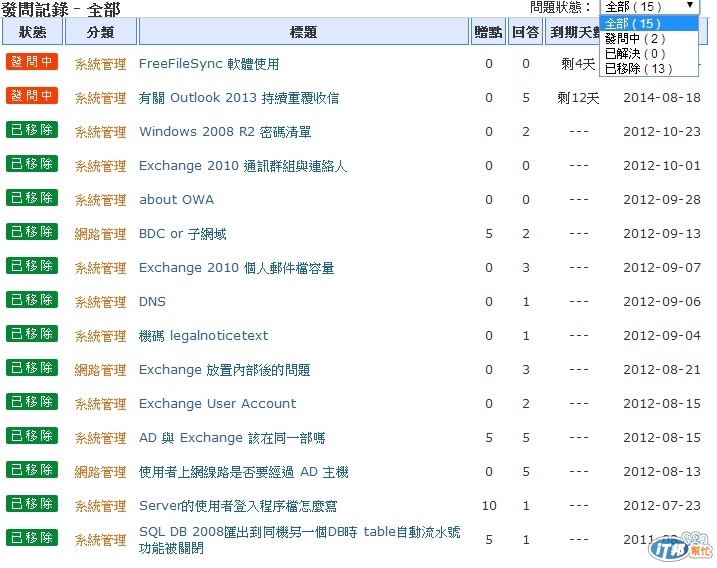This screenshot has height=568, width=717.
Task: Select 已移除 (13) option in dropdown
Action: pyautogui.click(x=649, y=69)
